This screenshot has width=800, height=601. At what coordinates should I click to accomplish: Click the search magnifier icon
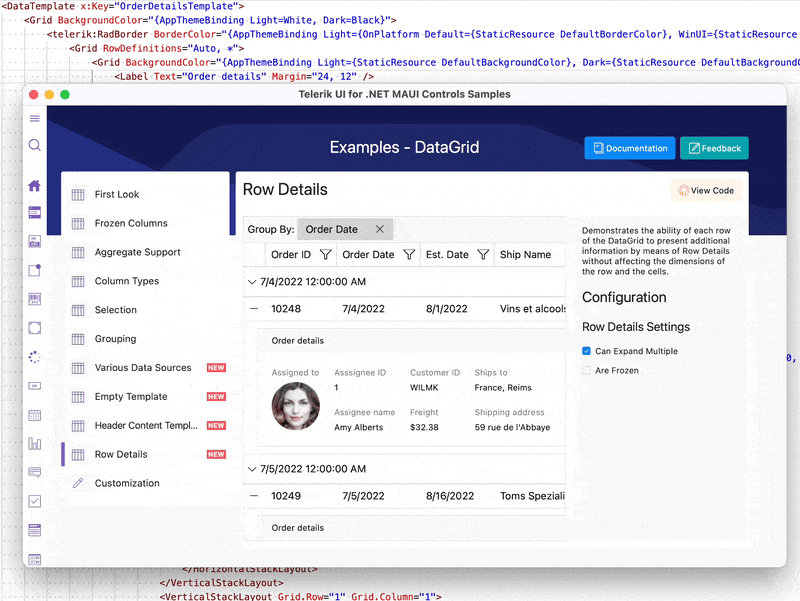point(35,145)
